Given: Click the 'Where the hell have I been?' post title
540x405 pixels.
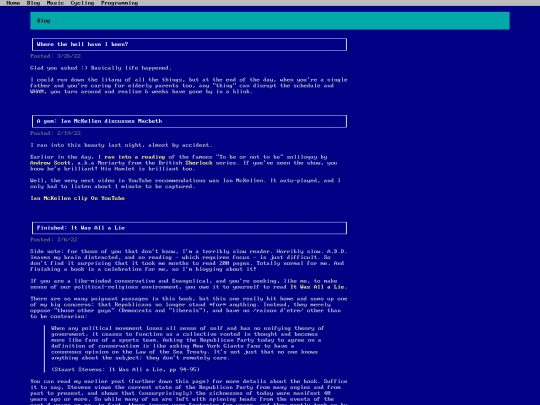Looking at the screenshot, I should (x=189, y=44).
